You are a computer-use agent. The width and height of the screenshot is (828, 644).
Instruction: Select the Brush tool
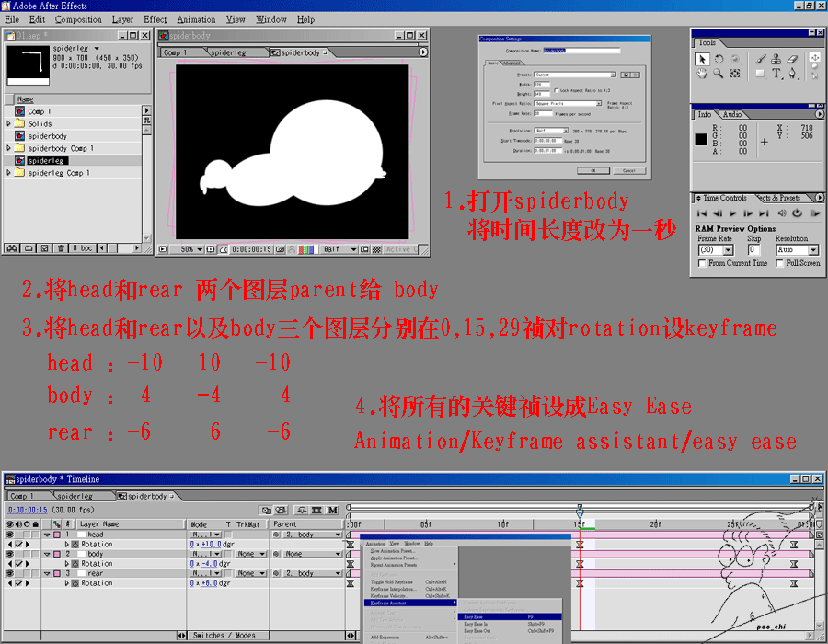[x=761, y=59]
